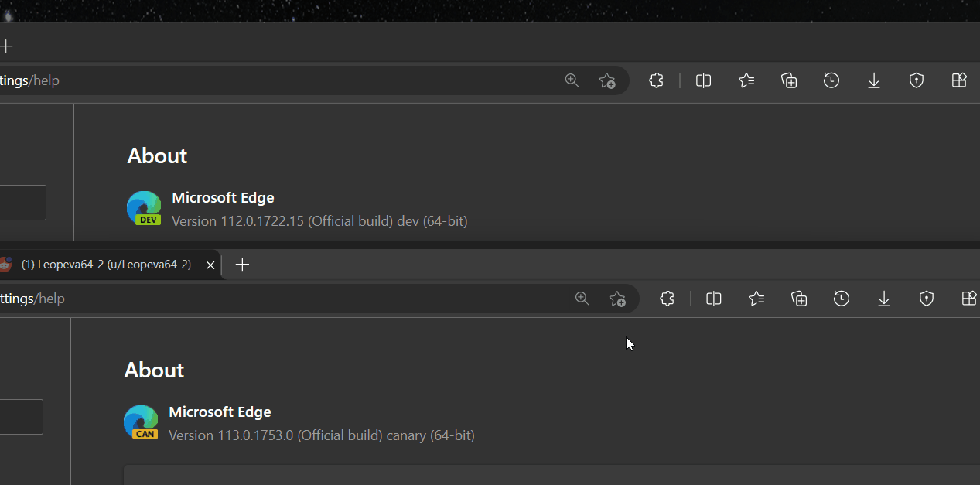Close the Leopeva64-2 tab
980x485 pixels.
(x=210, y=264)
